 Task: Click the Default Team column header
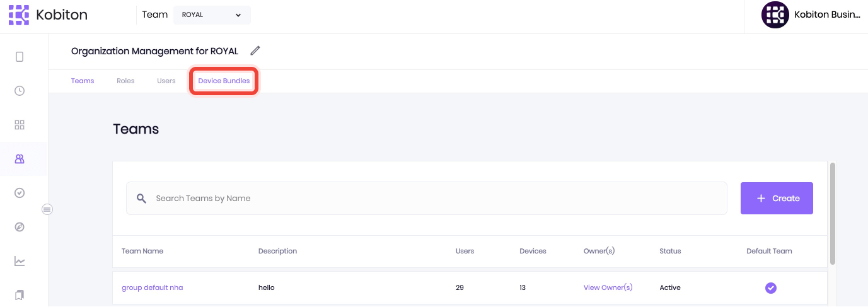pyautogui.click(x=769, y=251)
